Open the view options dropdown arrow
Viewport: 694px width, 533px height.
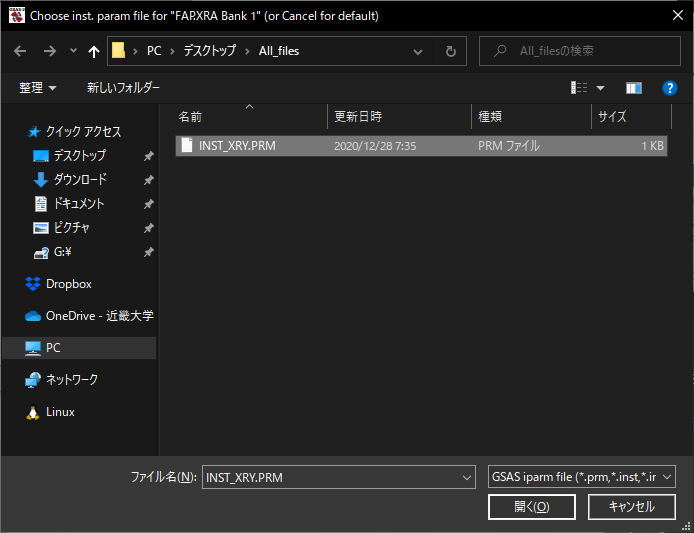click(x=601, y=88)
